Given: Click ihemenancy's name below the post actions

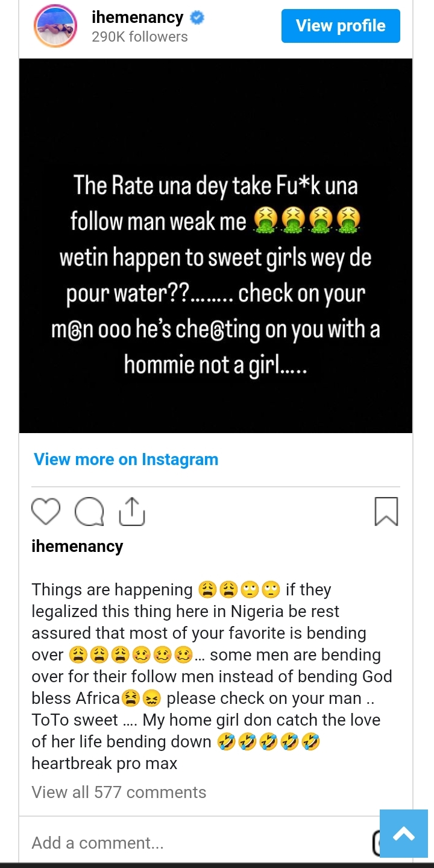Looking at the screenshot, I should click(77, 546).
